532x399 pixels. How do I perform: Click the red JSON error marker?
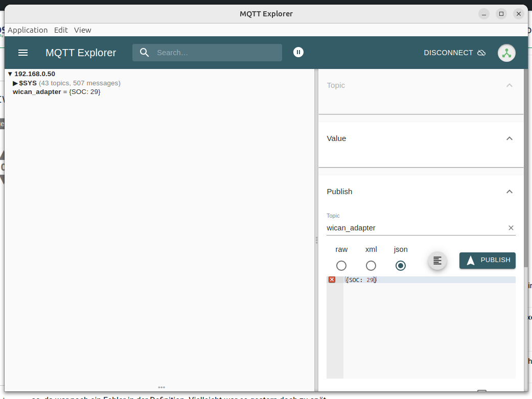tap(332, 279)
